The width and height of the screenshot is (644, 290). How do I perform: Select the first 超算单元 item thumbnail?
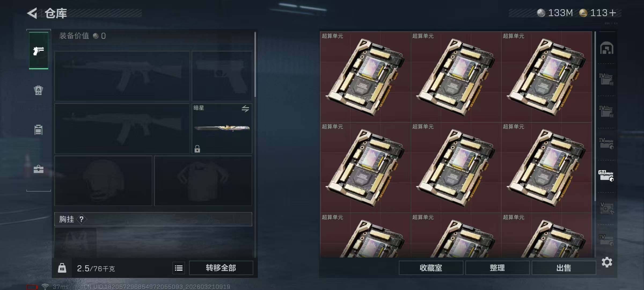click(x=365, y=77)
